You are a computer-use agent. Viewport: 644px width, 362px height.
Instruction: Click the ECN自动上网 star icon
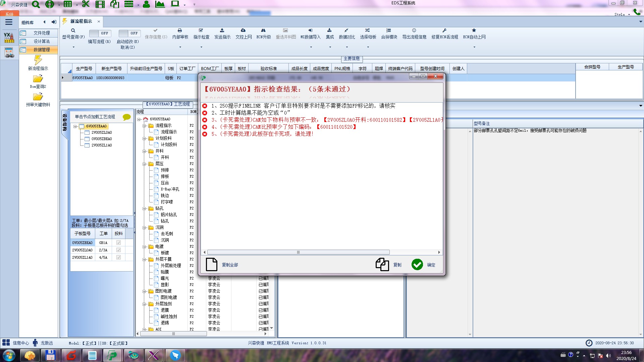click(474, 31)
